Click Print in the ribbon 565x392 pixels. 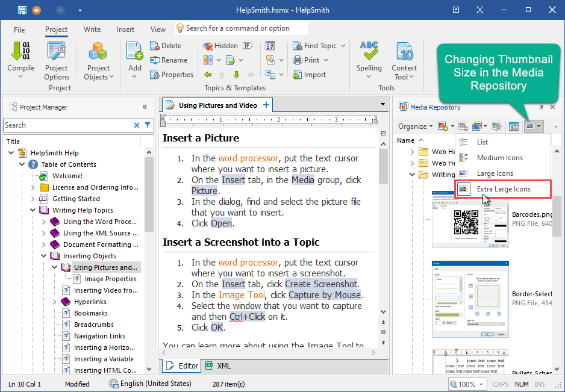[x=306, y=60]
